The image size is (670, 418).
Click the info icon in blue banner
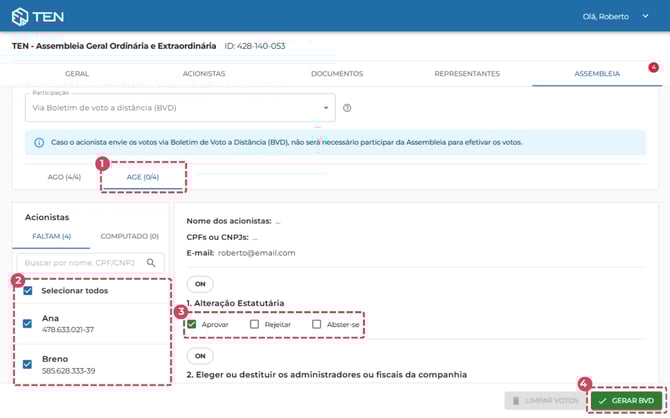tap(39, 142)
